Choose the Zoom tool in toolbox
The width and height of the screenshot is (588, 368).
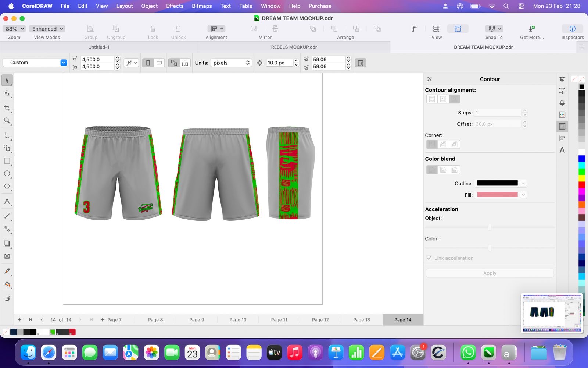[7, 121]
